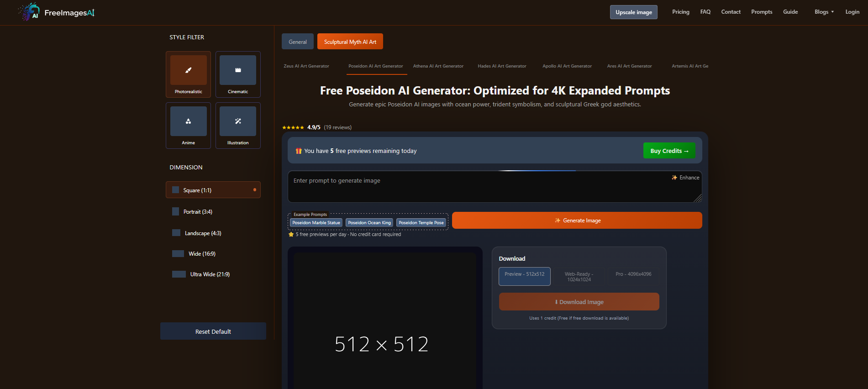Screen dimensions: 868x389
Task: Click the Generate Image button
Action: point(577,221)
